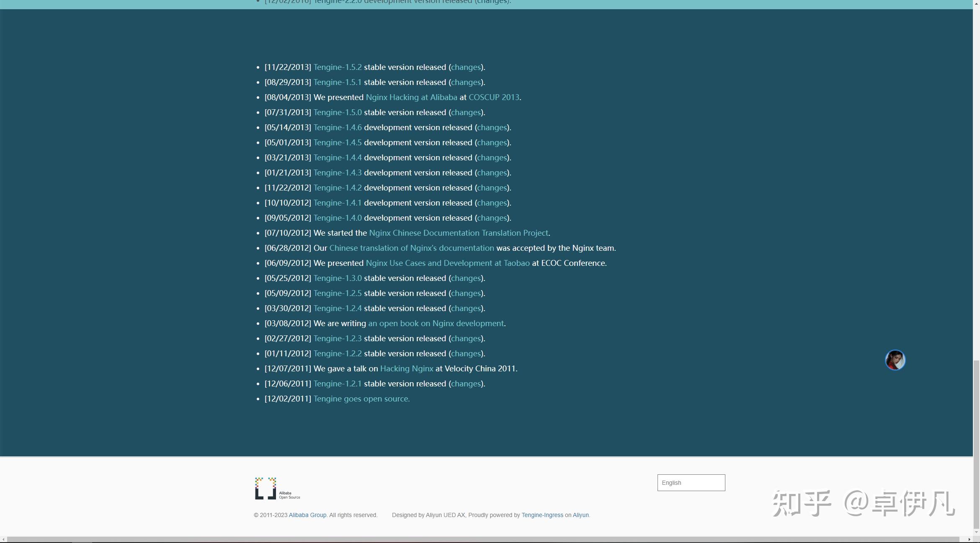Viewport: 980px width, 543px height.
Task: Click the floating avatar icon
Action: point(895,360)
